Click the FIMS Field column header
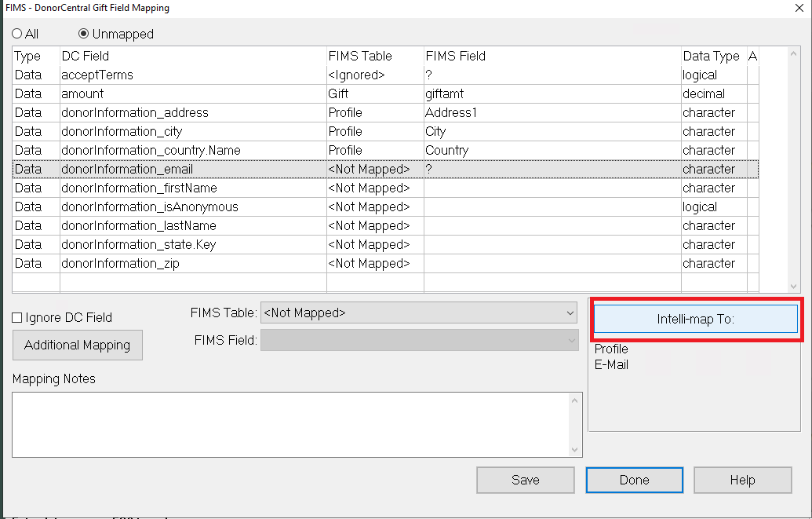The width and height of the screenshot is (812, 519). [552, 56]
